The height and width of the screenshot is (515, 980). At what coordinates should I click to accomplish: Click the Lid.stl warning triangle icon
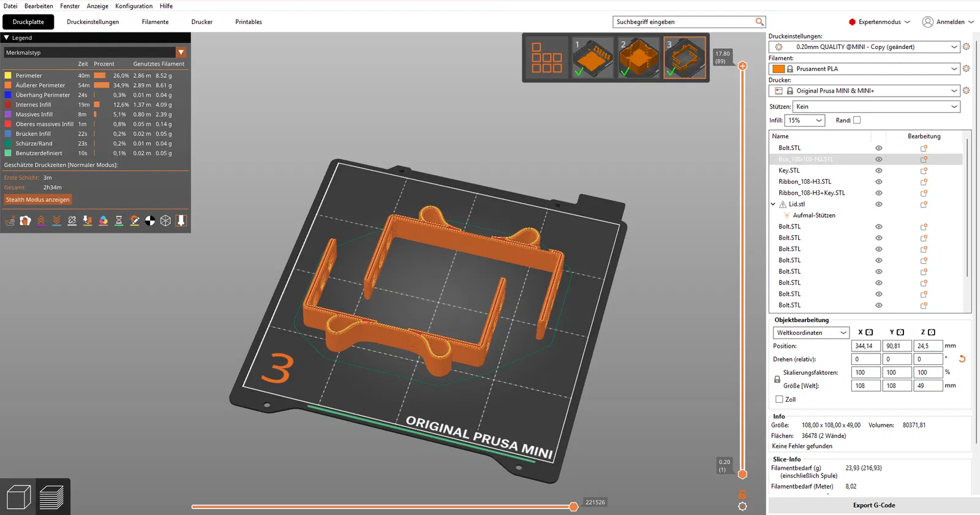(783, 204)
